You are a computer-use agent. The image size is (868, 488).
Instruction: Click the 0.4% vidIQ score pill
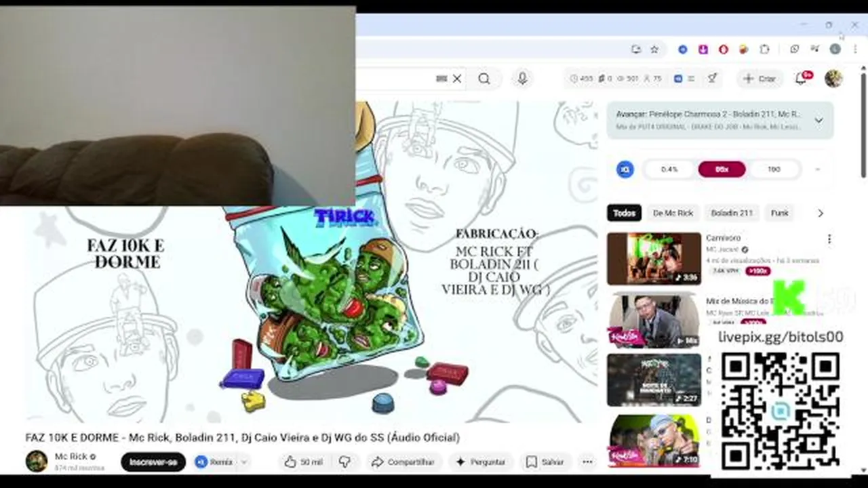[669, 169]
